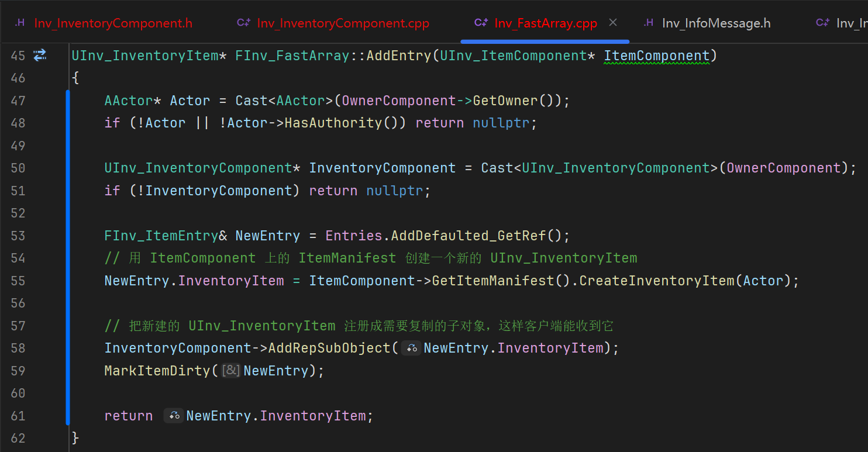Viewport: 868px width, 452px height.
Task: Click line number 45 in the gutter
Action: tap(18, 56)
